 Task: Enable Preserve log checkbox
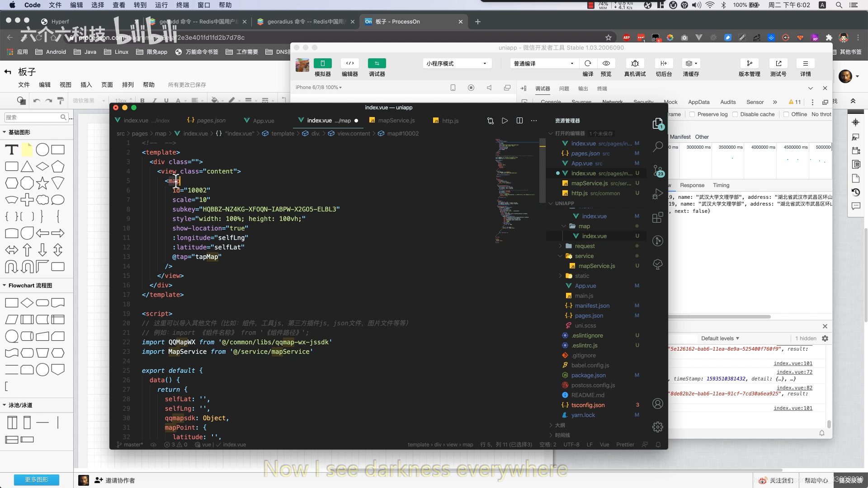point(692,114)
